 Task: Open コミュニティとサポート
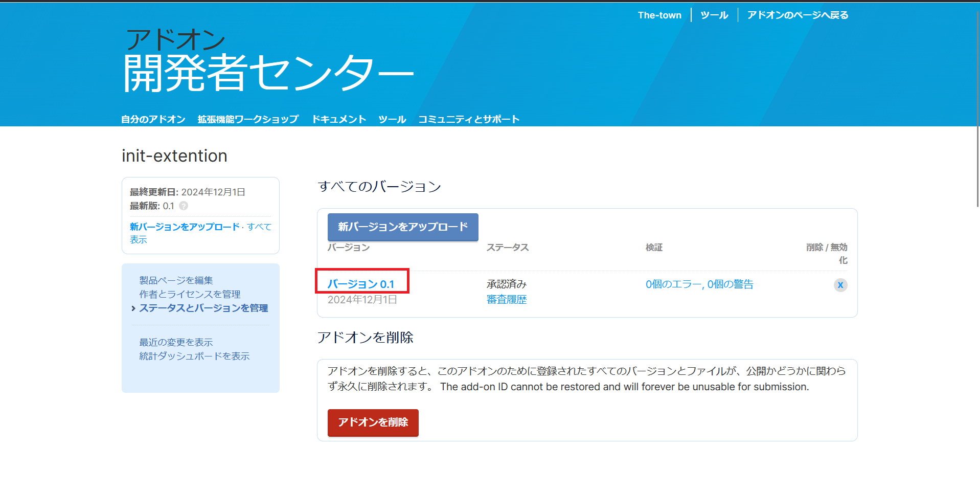click(x=469, y=119)
